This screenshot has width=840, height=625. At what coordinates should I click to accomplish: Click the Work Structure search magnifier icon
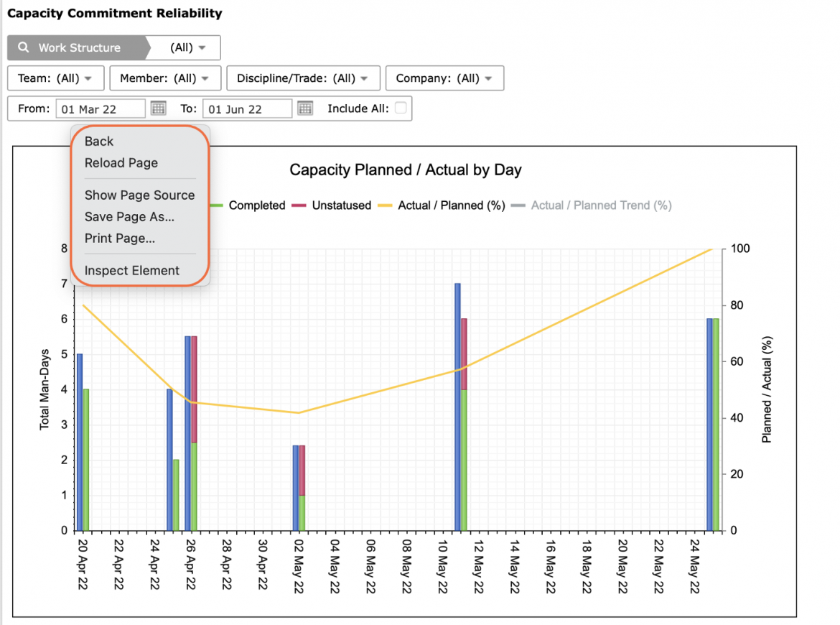pos(24,47)
